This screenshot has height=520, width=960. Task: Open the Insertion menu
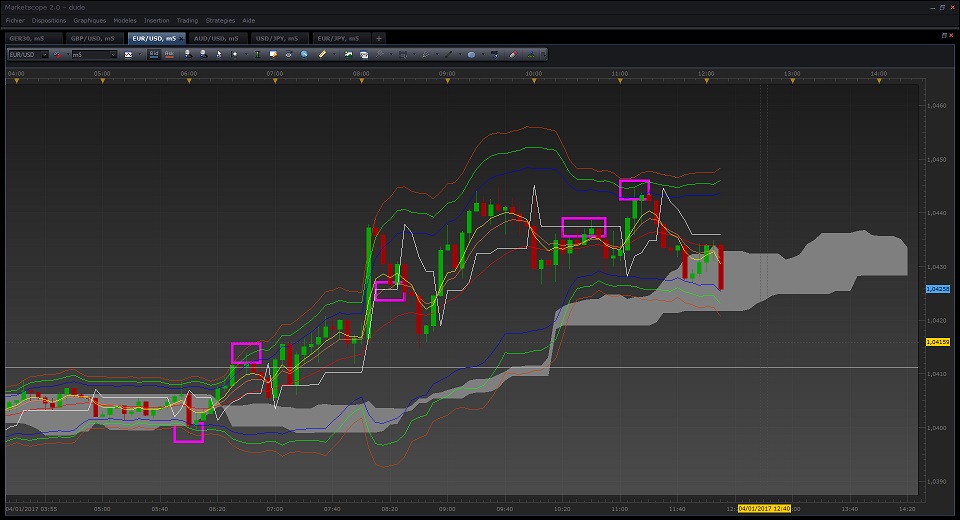[x=157, y=20]
